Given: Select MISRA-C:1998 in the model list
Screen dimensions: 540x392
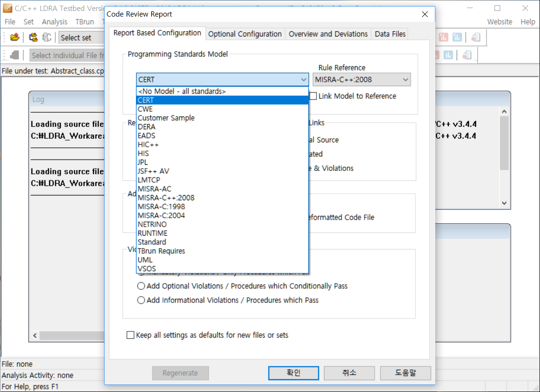Looking at the screenshot, I should tap(222, 207).
